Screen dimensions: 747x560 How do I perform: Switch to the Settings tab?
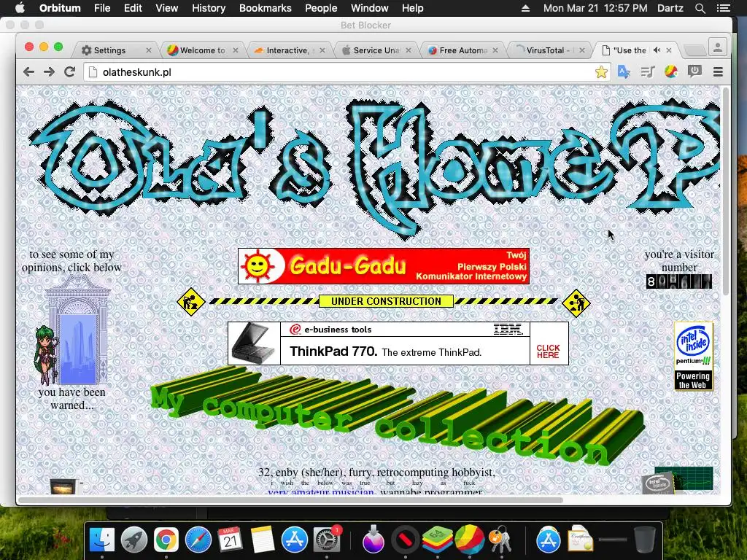point(115,50)
